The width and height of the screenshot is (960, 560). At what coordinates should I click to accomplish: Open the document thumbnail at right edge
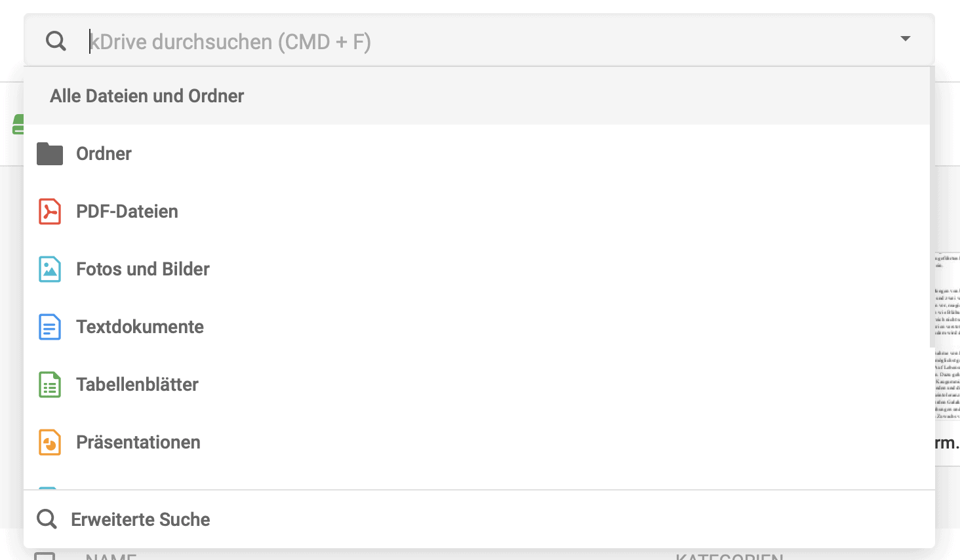pyautogui.click(x=948, y=334)
